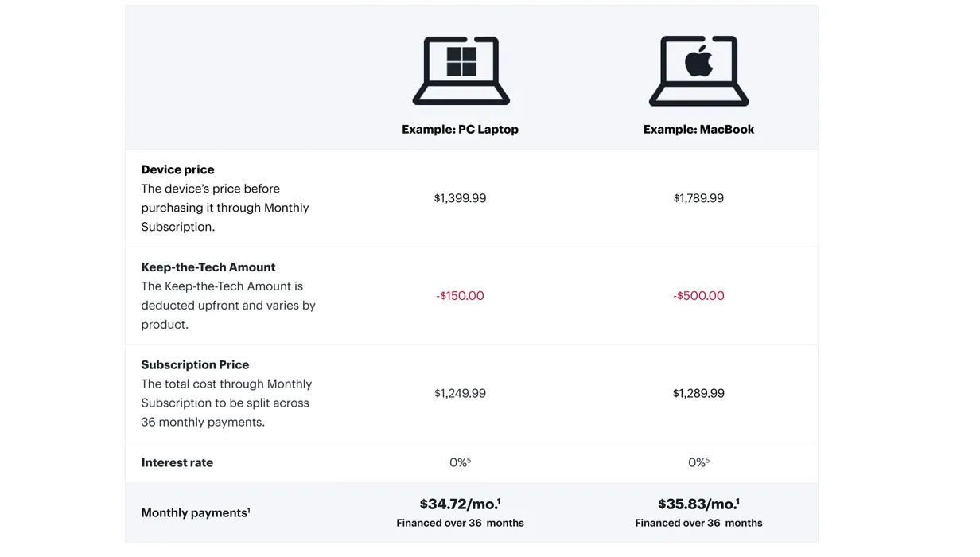Click the Interest rate row label
Viewport: 980px width, 557px height.
177,462
